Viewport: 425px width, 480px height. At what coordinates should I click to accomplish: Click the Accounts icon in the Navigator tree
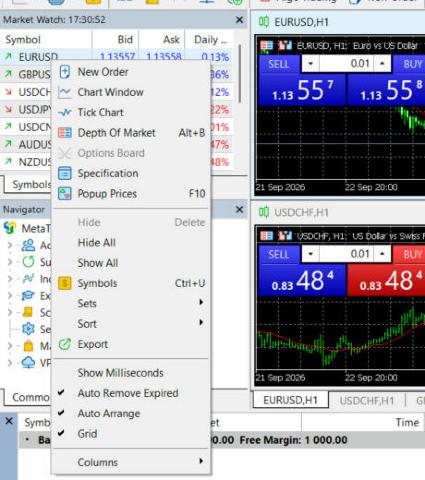28,245
